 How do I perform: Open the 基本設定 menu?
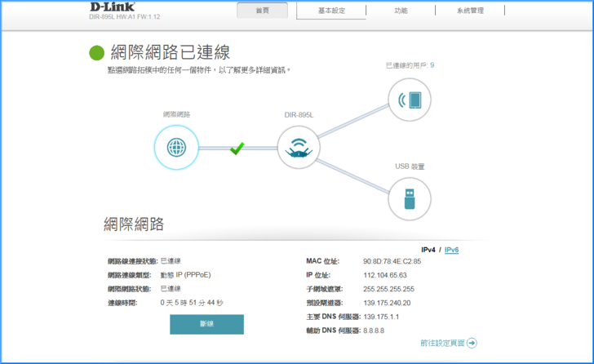click(x=331, y=11)
